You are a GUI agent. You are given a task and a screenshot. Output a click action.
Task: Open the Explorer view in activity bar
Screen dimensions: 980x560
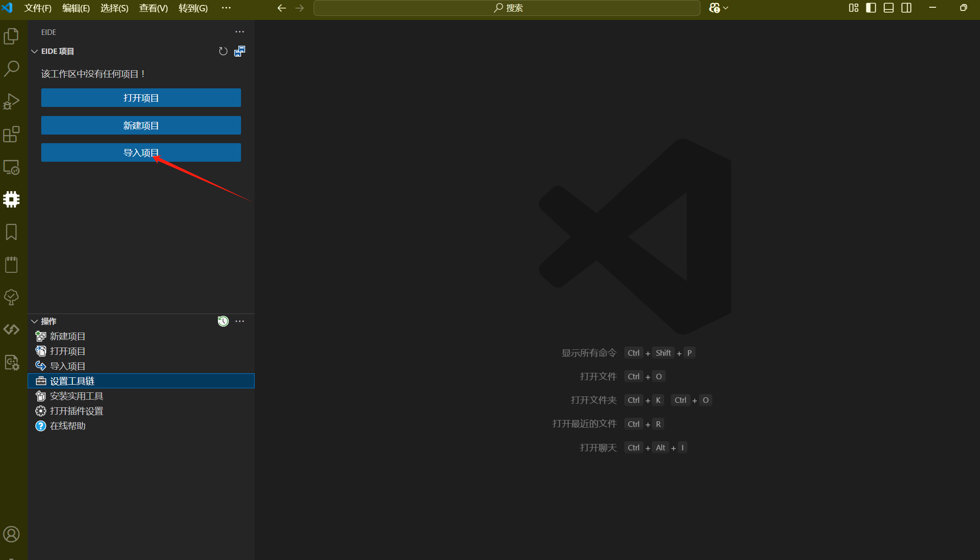tap(11, 36)
